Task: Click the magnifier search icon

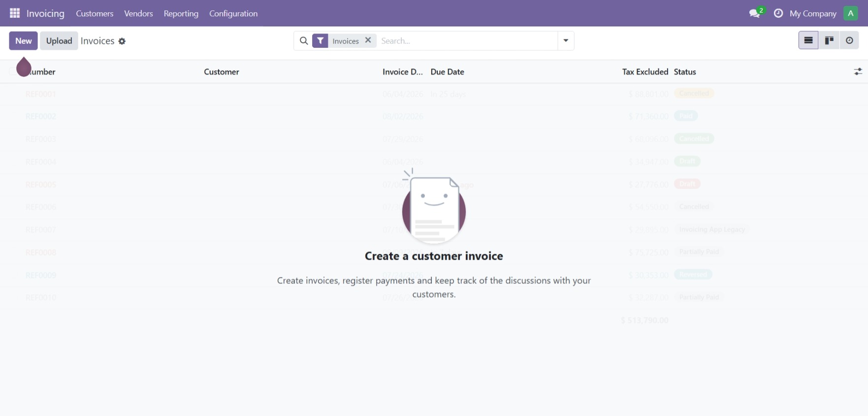Action: pyautogui.click(x=304, y=41)
